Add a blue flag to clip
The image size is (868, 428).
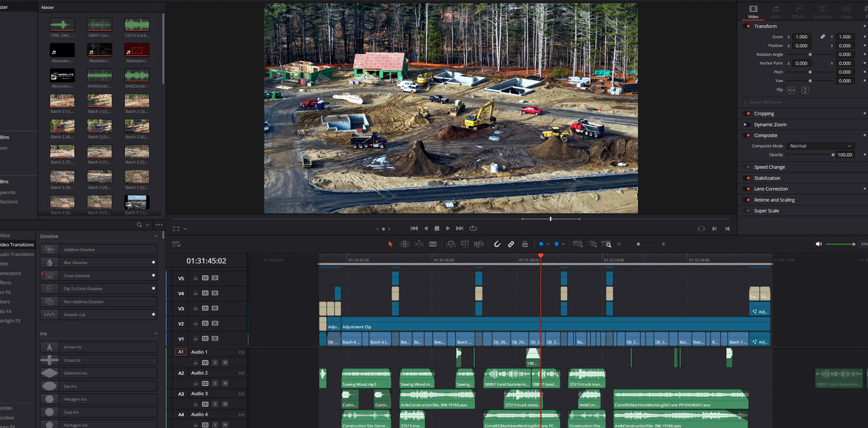pyautogui.click(x=541, y=244)
